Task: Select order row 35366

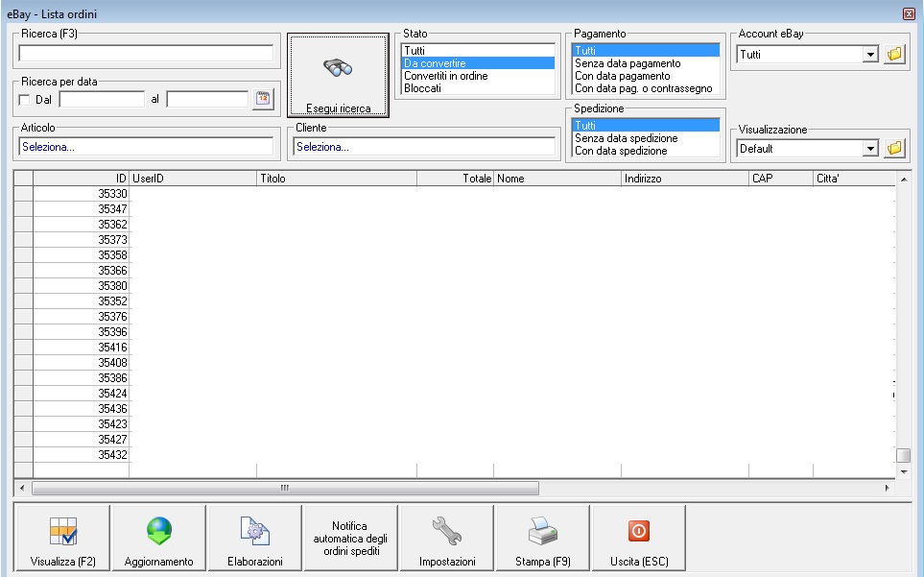Action: tap(82, 270)
